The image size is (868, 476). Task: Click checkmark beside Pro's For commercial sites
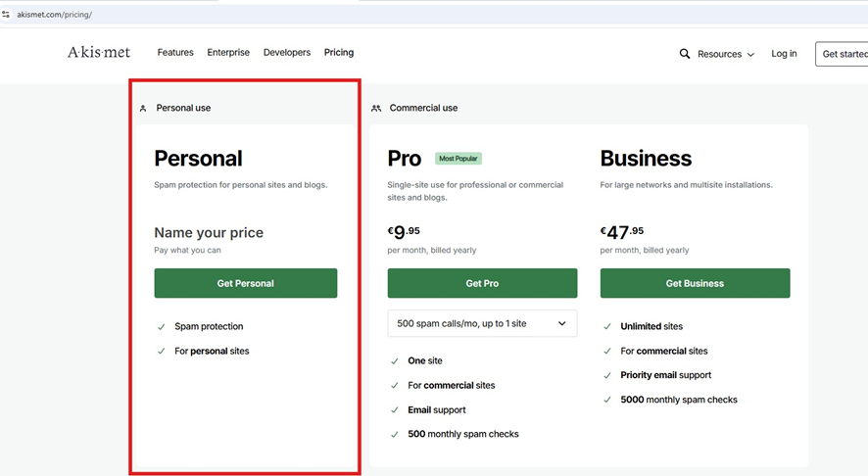coord(395,386)
